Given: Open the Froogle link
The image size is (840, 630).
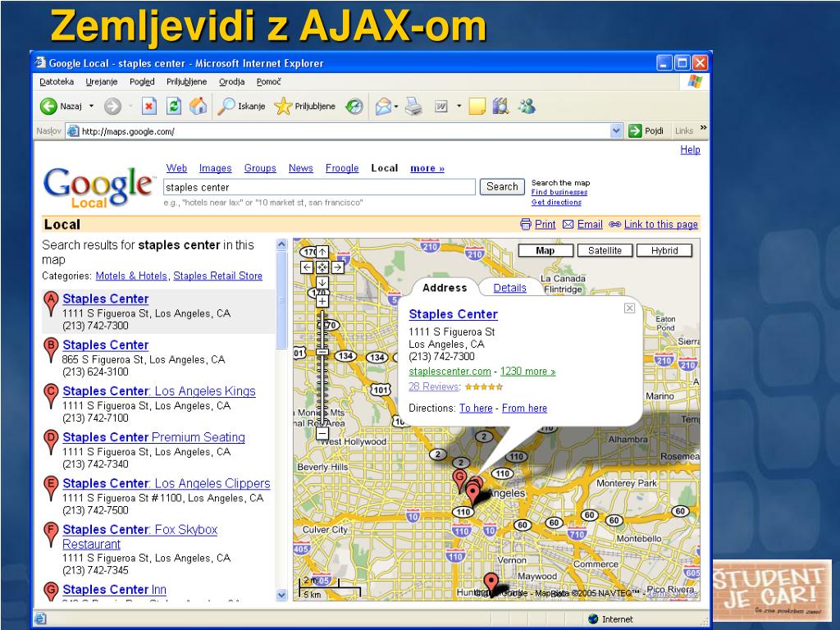Looking at the screenshot, I should (x=342, y=168).
